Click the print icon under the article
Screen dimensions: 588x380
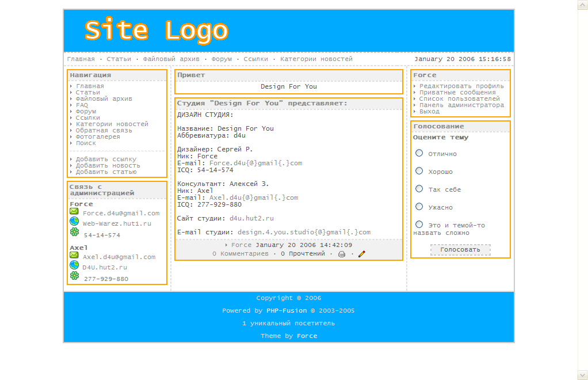pos(342,254)
